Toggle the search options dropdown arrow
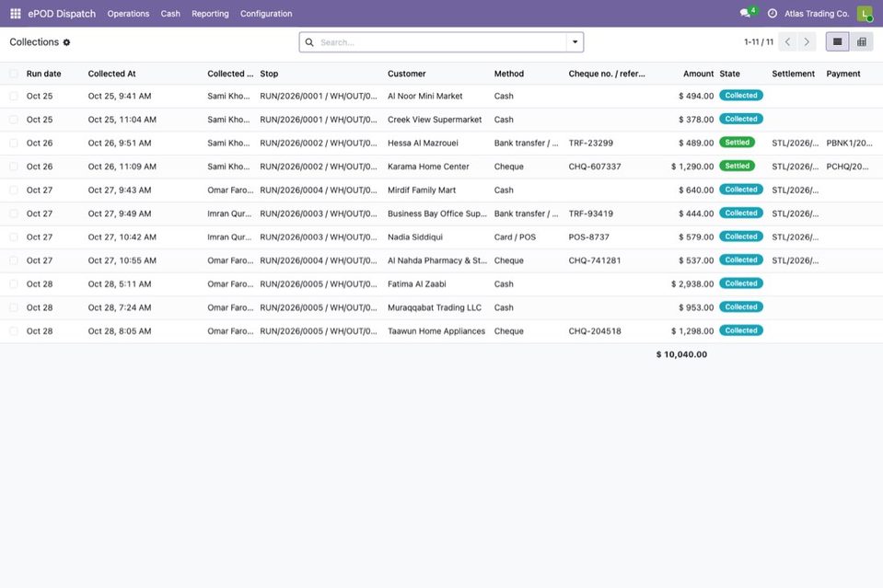883x588 pixels. tap(575, 42)
